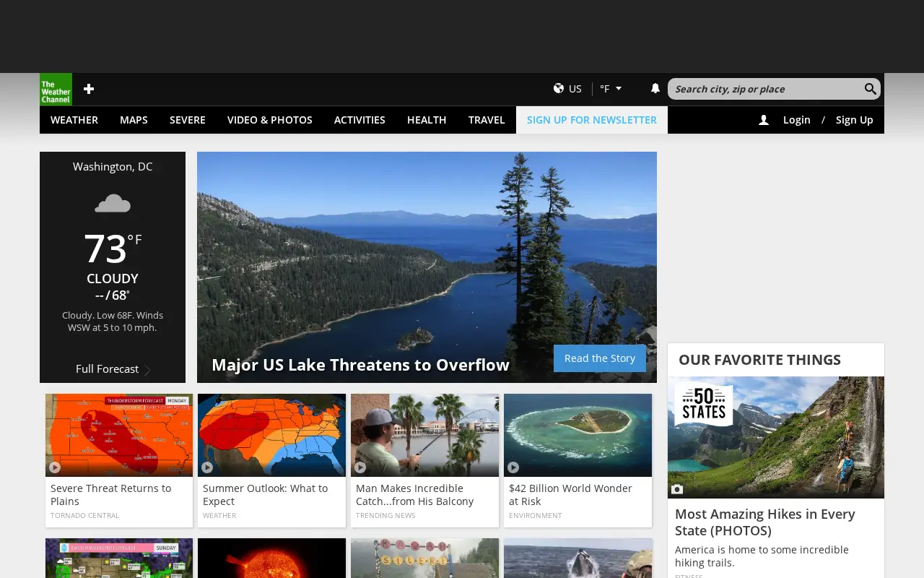
Task: Open the HEALTH menu
Action: [427, 120]
